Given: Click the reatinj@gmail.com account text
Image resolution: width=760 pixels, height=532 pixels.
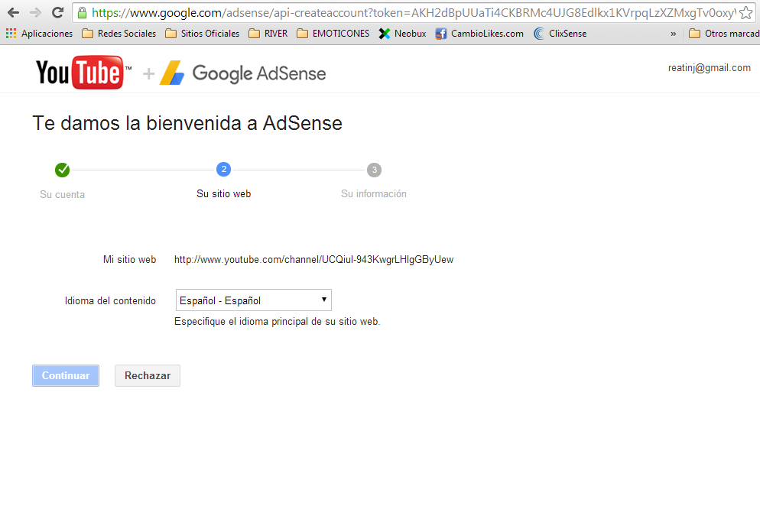Looking at the screenshot, I should pos(709,68).
